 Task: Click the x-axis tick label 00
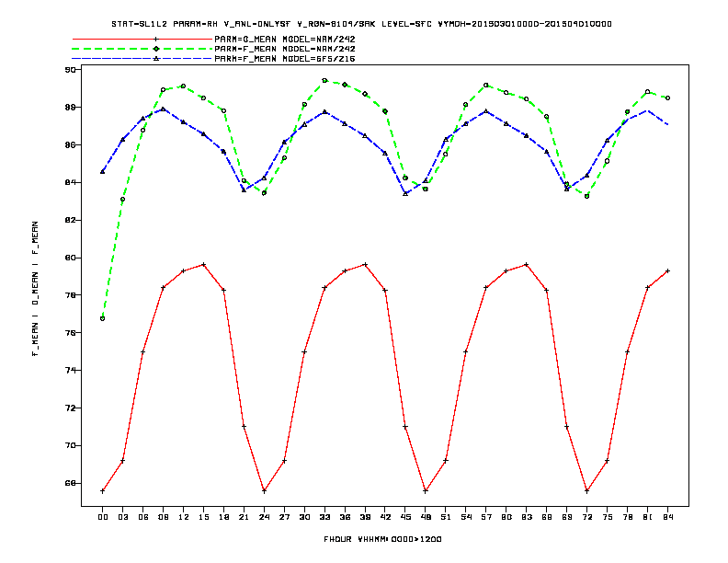(x=103, y=517)
